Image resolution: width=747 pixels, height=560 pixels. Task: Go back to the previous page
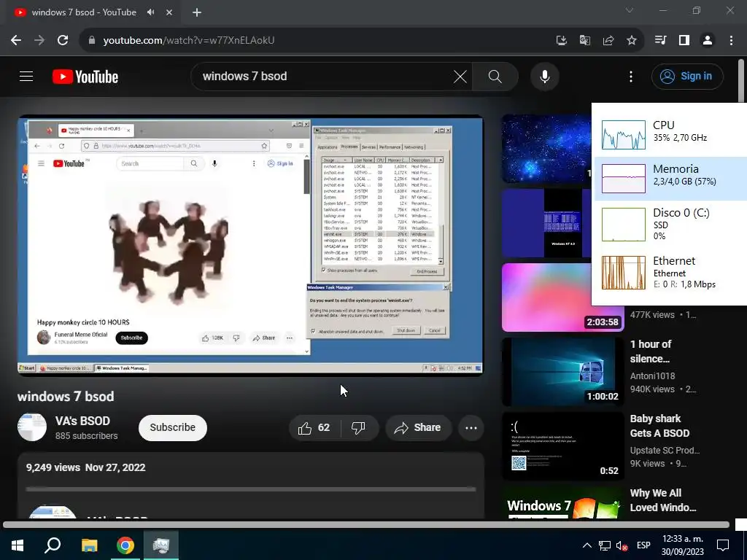pyautogui.click(x=16, y=41)
